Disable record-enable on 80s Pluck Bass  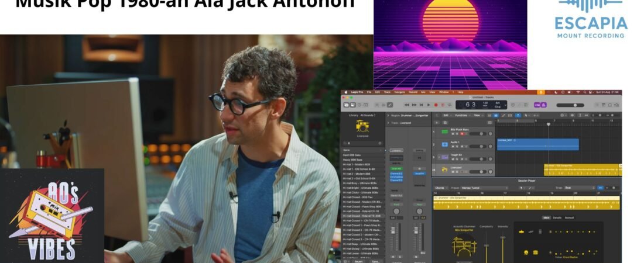coord(462,134)
